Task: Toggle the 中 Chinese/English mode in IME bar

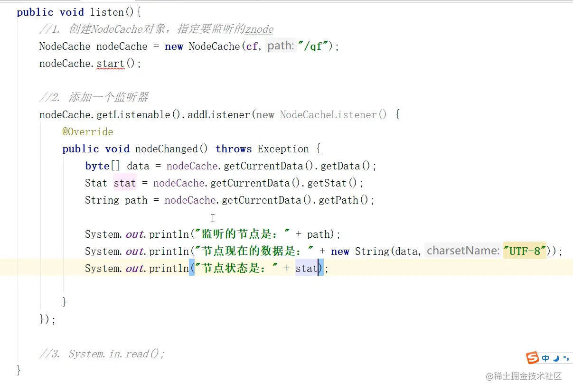Action: [x=546, y=358]
